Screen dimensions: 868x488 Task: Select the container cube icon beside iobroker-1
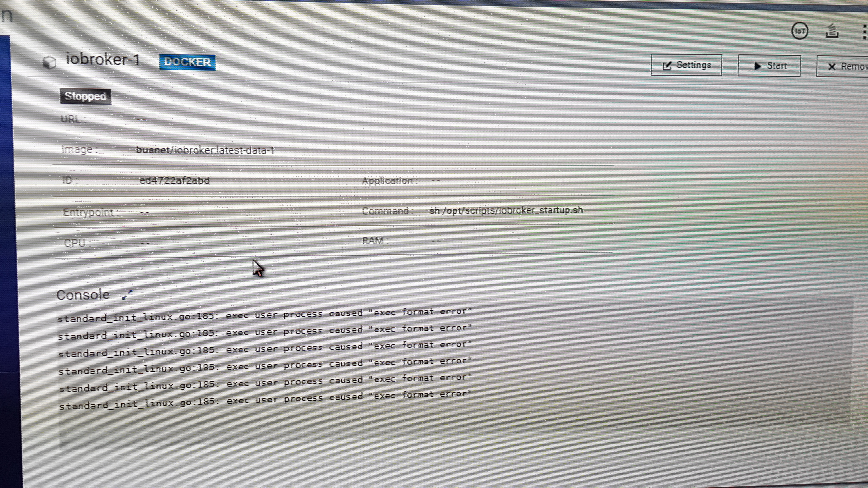coord(49,62)
